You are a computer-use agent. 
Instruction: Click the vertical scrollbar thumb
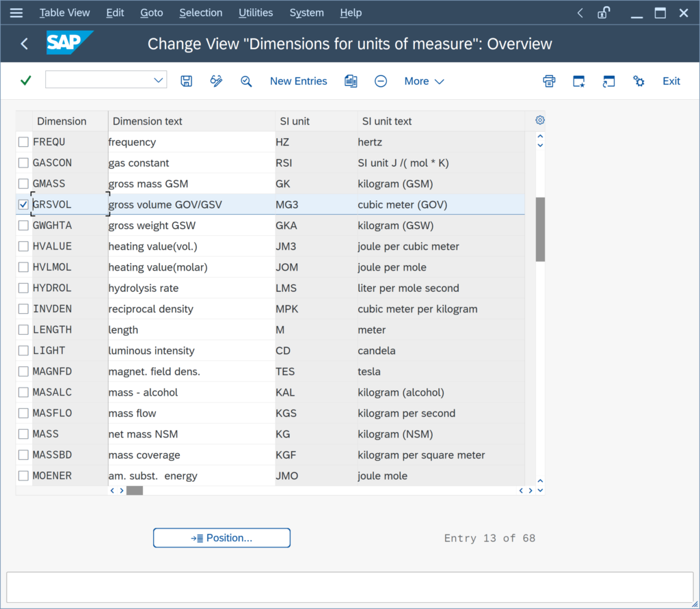pos(540,229)
